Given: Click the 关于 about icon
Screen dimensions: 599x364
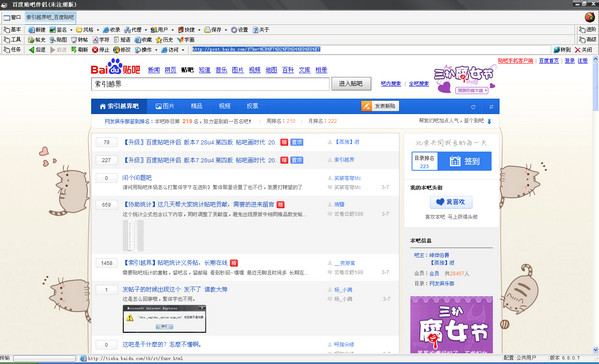Looking at the screenshot, I should (x=261, y=30).
